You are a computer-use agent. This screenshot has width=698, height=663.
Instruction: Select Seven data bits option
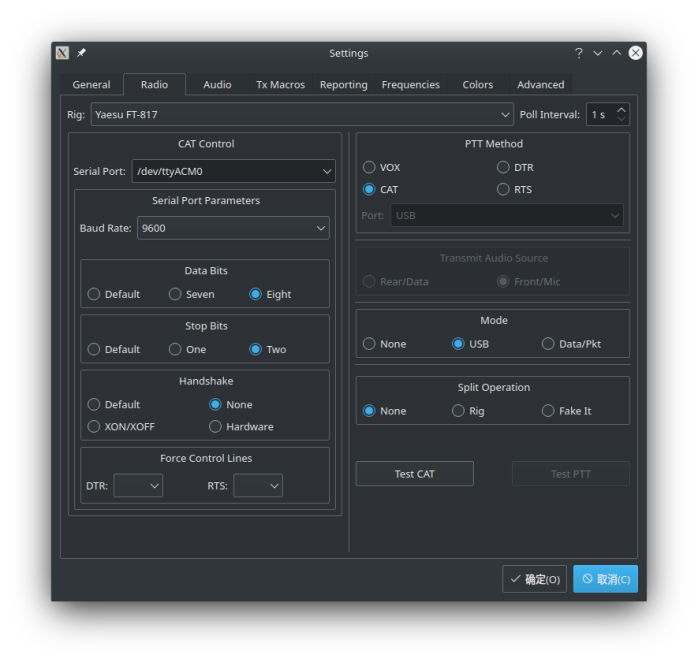tap(175, 294)
